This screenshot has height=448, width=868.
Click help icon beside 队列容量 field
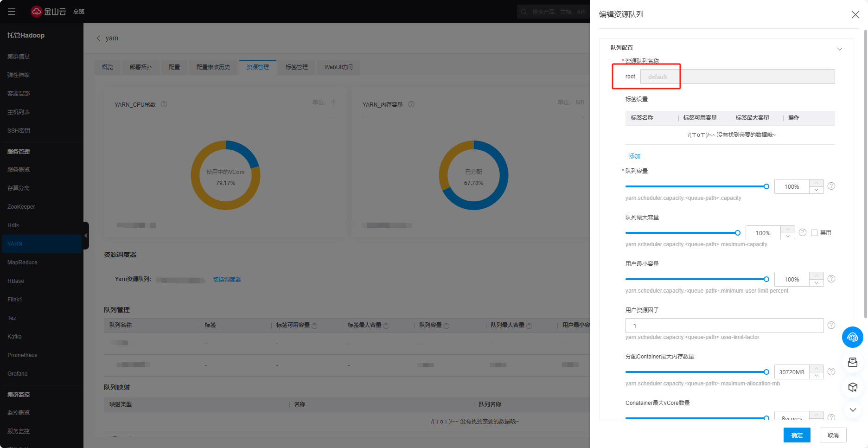point(831,186)
